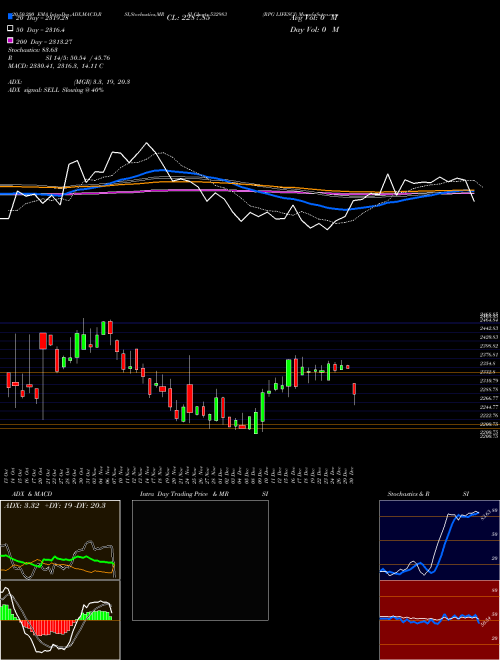This screenshot has height=660, width=500.
Task: Click the empty Intra Day Trading Price panel
Action: [x=200, y=560]
